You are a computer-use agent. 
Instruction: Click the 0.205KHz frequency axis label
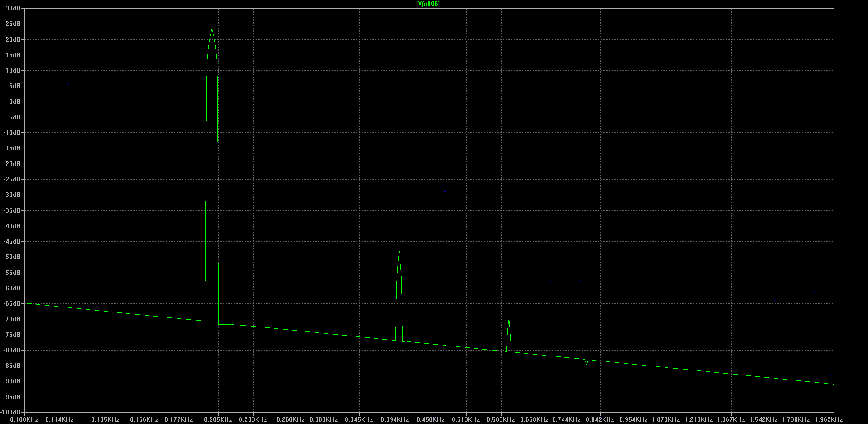(x=218, y=420)
